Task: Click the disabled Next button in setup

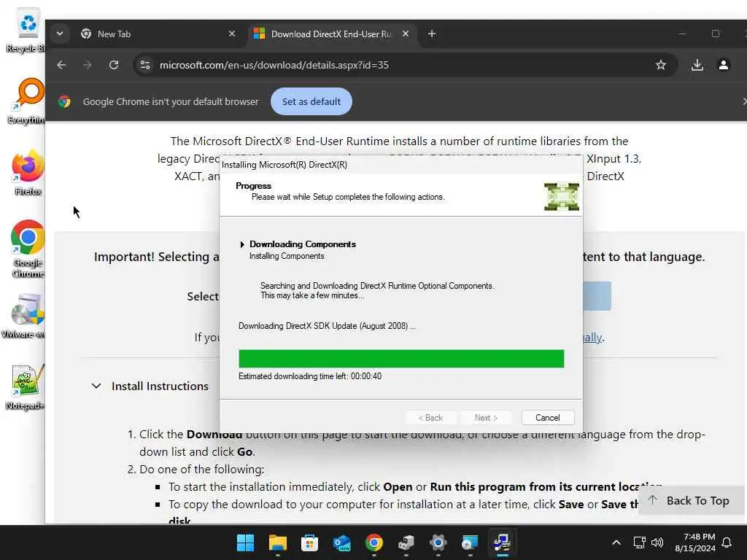Action: tap(486, 418)
